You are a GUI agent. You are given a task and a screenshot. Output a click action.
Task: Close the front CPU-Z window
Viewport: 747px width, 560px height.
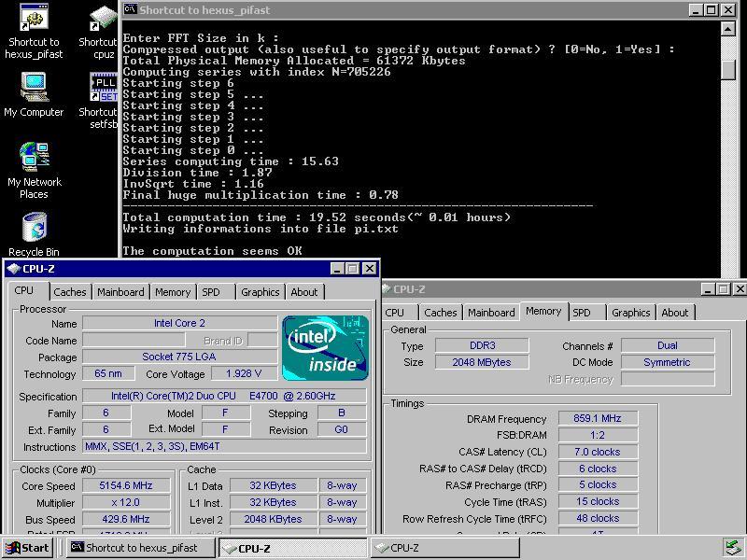click(369, 269)
